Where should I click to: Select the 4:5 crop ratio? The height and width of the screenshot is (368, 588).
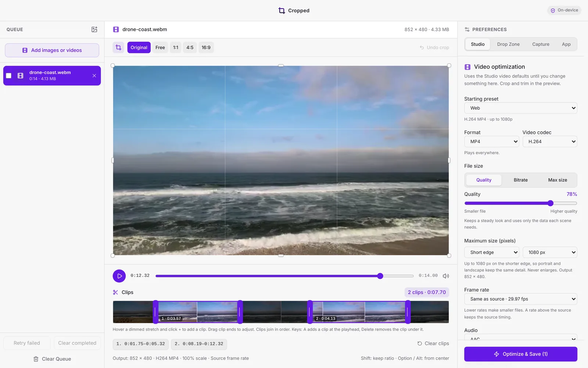point(190,47)
